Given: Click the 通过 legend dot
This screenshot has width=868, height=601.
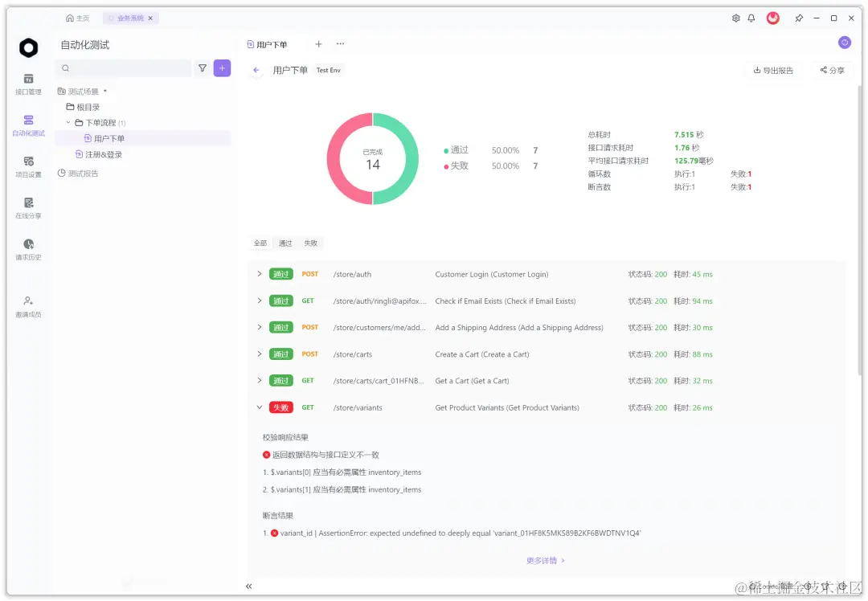Looking at the screenshot, I should tap(446, 150).
